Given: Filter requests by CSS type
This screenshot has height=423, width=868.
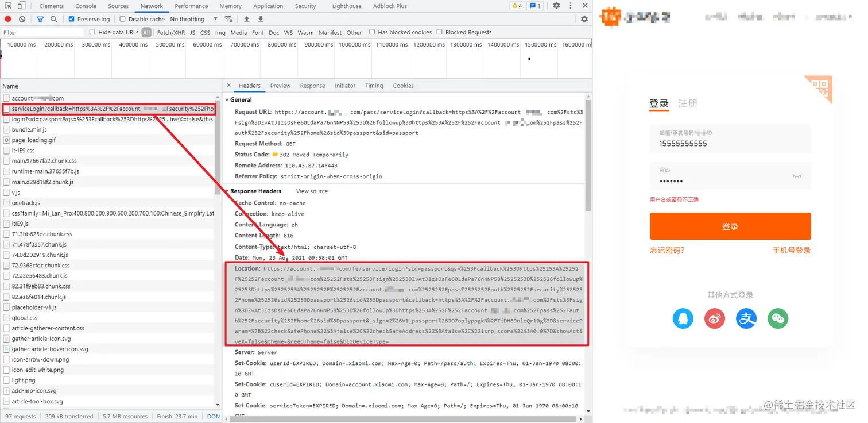Looking at the screenshot, I should (x=205, y=33).
